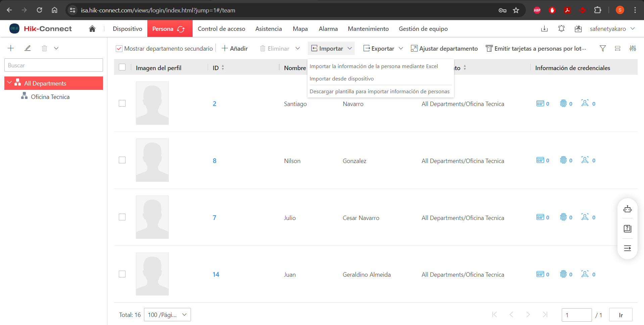This screenshot has height=325, width=644.
Task: Check the select-all header checkbox
Action: (122, 67)
